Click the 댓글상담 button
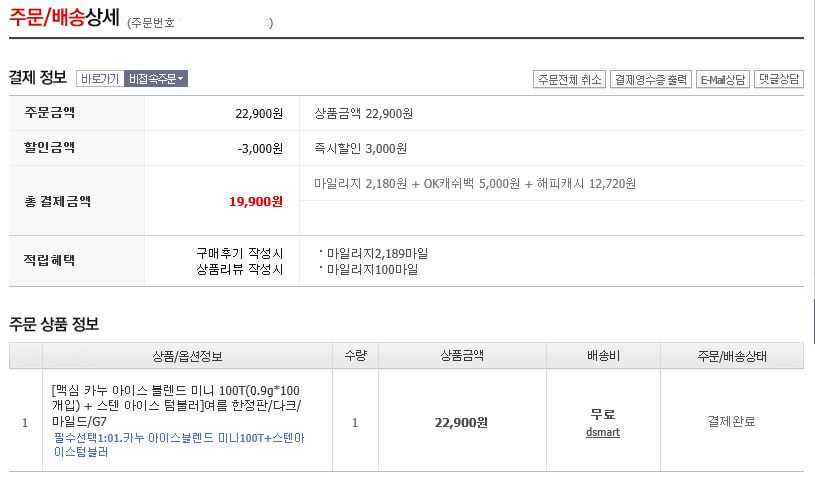815x477 pixels. pos(779,79)
